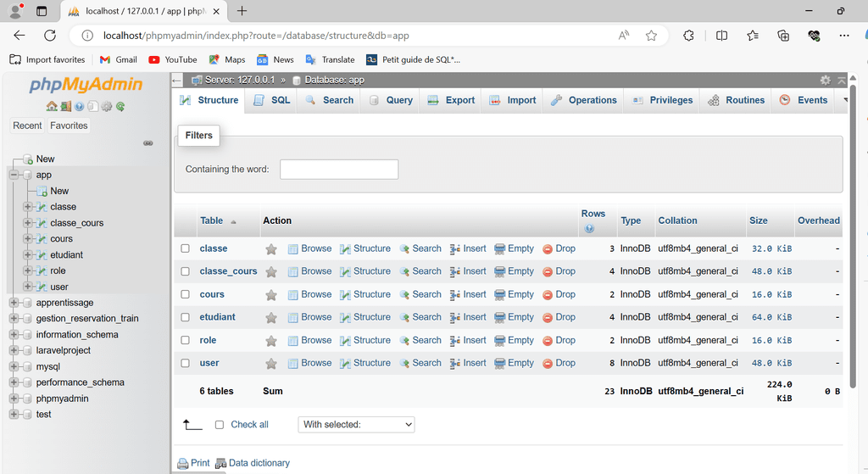This screenshot has width=868, height=474.
Task: Click Drop for the user table
Action: click(559, 363)
